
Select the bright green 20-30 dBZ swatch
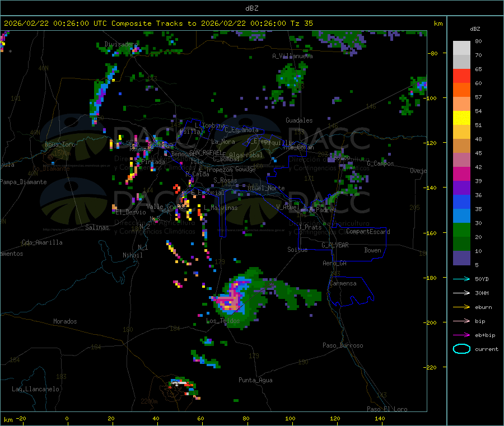click(461, 230)
